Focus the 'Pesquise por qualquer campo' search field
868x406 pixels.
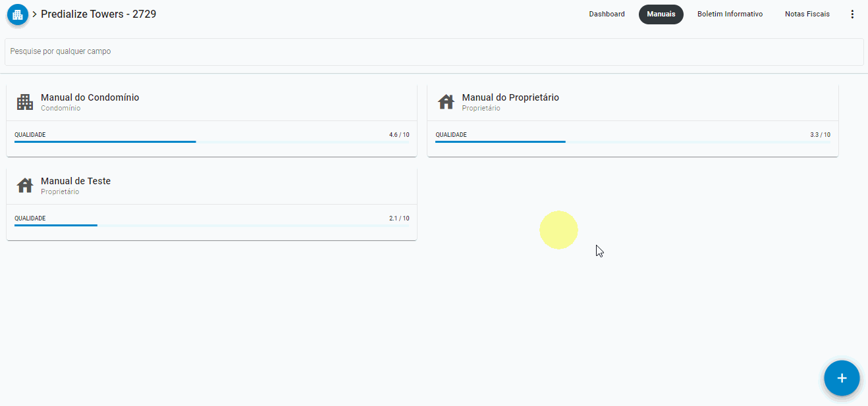[433, 51]
